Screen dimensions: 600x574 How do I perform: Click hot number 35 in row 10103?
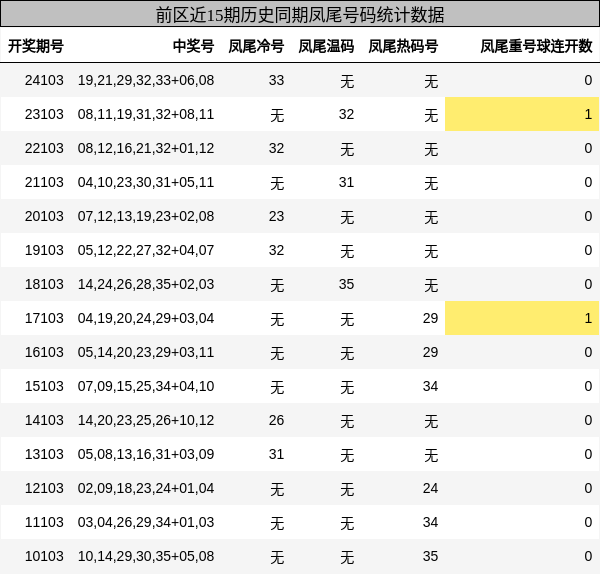430,556
